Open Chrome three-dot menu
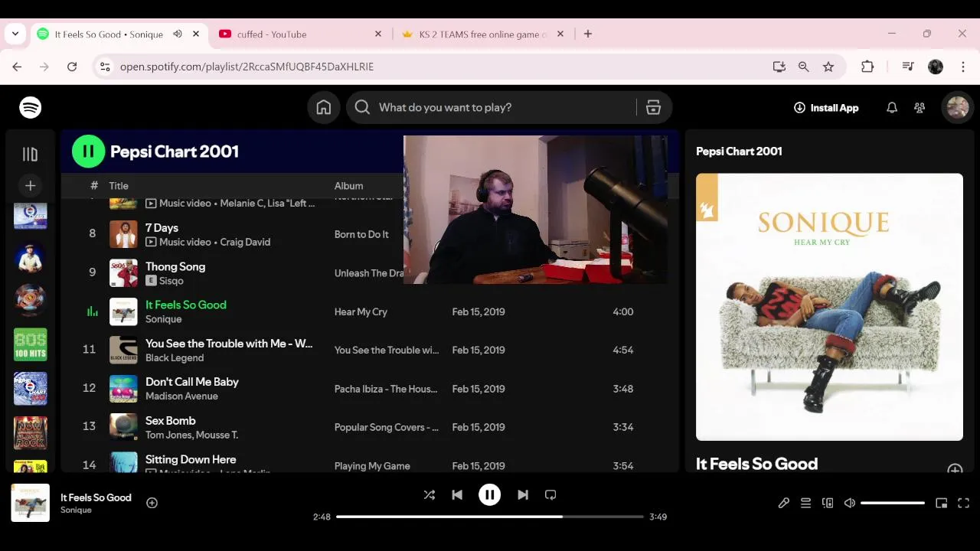The image size is (980, 551). point(963,67)
